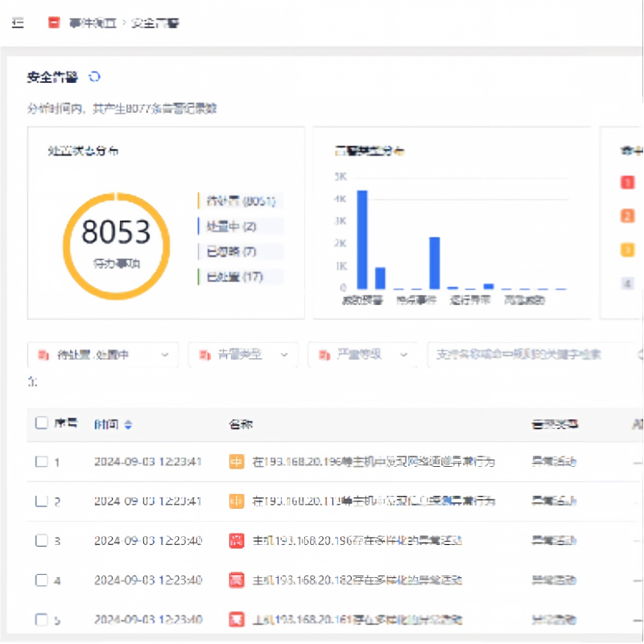
Task: Open row 4 alert for host 193.168.20.182
Action: (x=357, y=580)
